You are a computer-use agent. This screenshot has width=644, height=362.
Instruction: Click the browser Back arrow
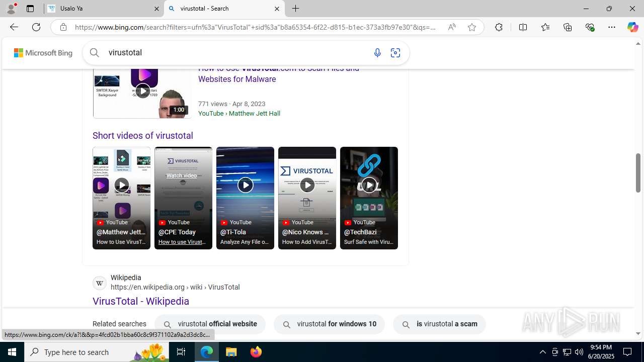pos(14,27)
